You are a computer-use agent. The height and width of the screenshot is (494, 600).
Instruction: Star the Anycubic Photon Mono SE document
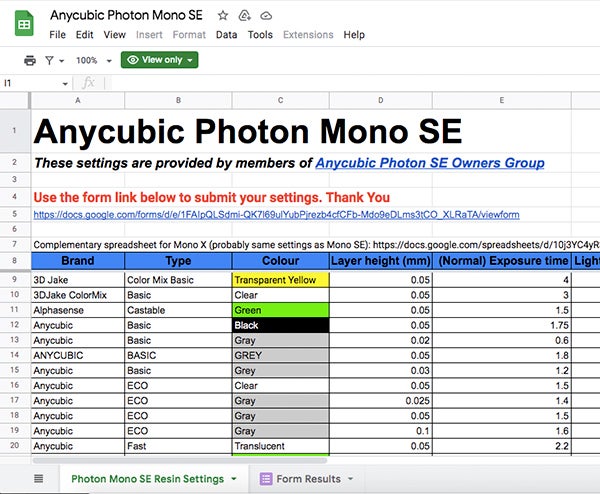[223, 16]
